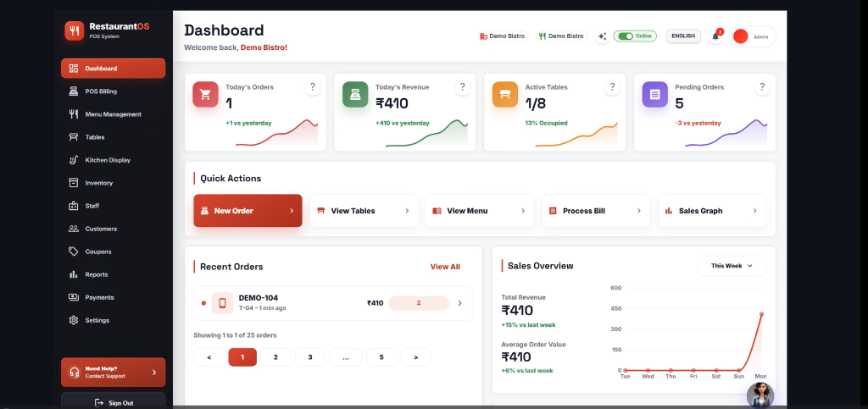Open the help question mark on Active Tables
This screenshot has height=409, width=868.
(612, 87)
